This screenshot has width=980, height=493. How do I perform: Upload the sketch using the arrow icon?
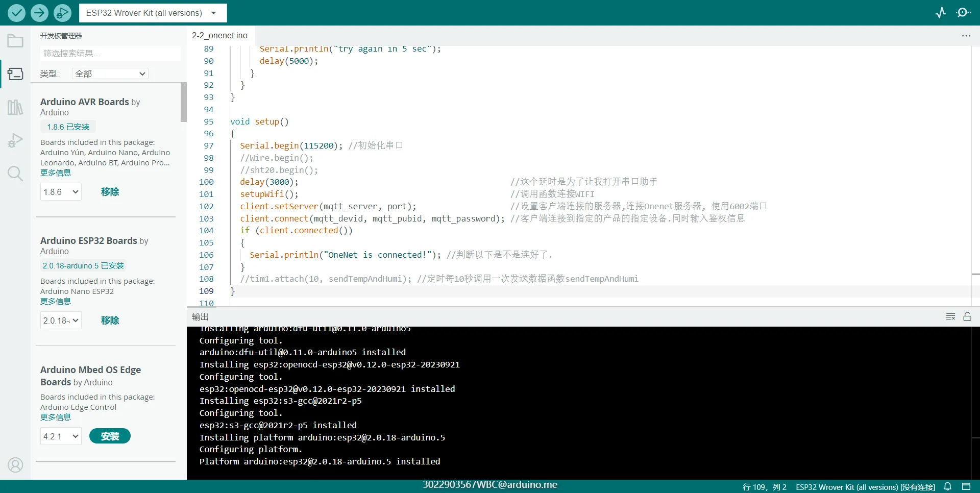tap(39, 13)
